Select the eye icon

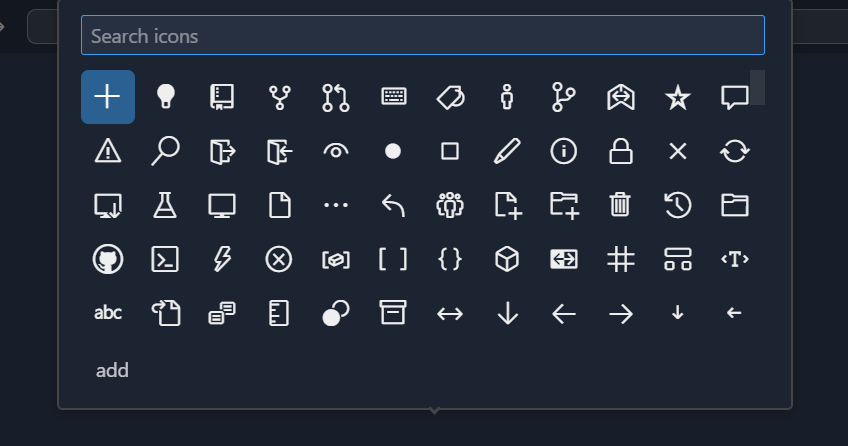pyautogui.click(x=336, y=151)
